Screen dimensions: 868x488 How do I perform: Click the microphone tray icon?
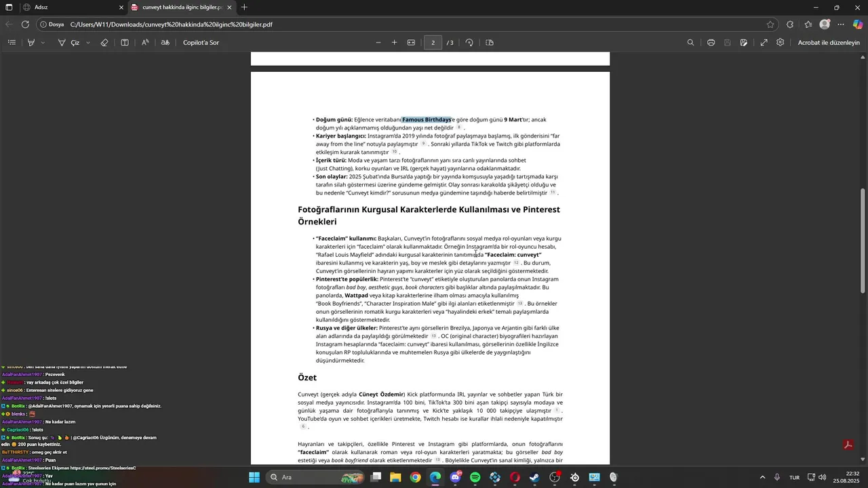[777, 477]
